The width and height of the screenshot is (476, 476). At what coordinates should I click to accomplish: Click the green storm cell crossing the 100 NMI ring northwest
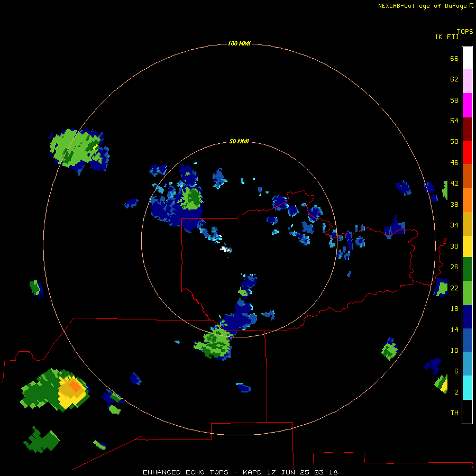tap(79, 151)
